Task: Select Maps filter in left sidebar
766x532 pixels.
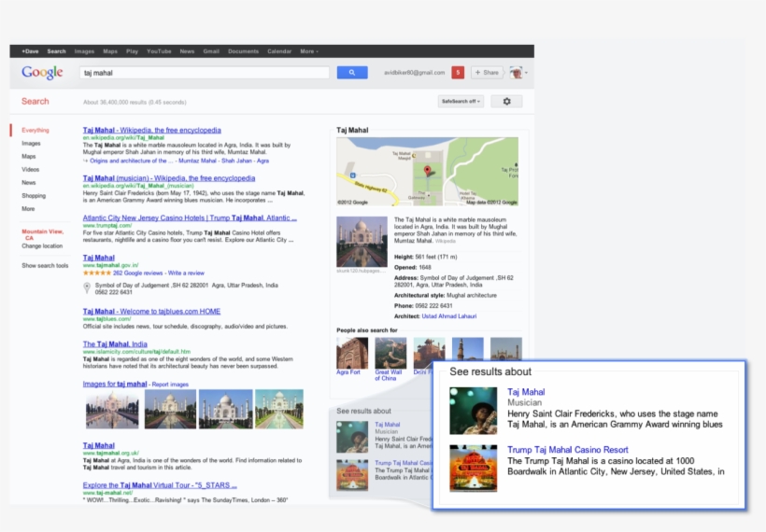Action: coord(28,156)
